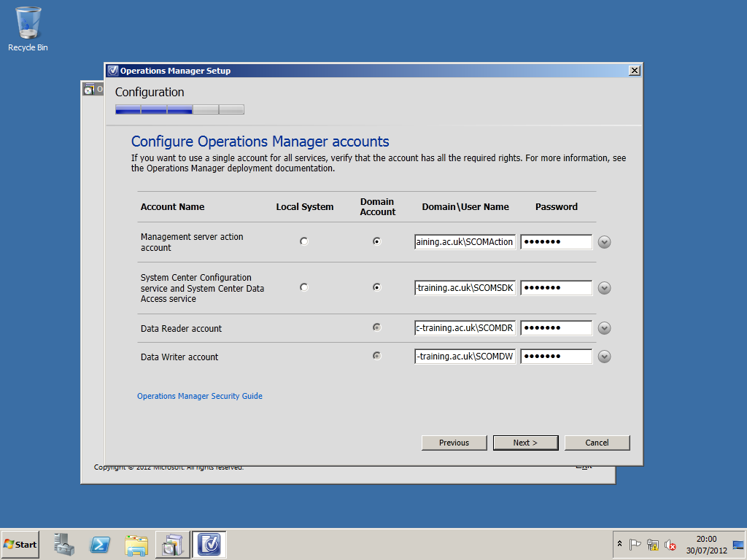Click Domain Account radio for Data Writer account
Viewport: 747px width, 560px height.
pyautogui.click(x=377, y=356)
